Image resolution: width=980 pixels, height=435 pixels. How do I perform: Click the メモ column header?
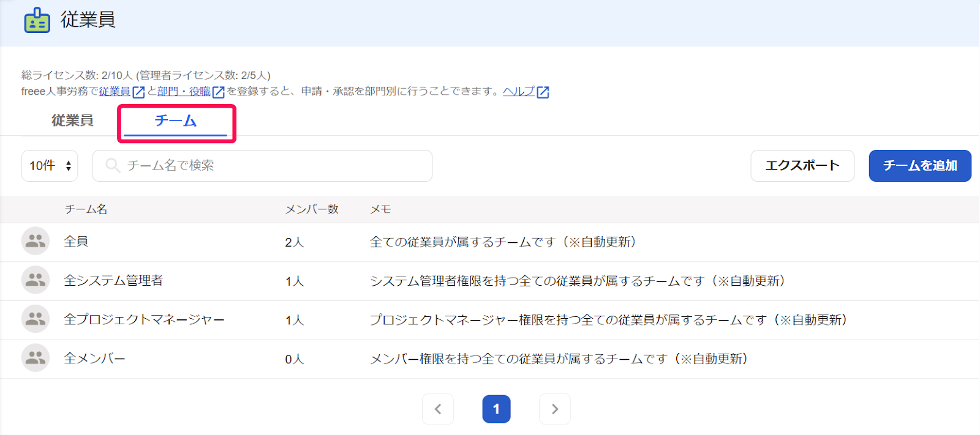click(380, 209)
